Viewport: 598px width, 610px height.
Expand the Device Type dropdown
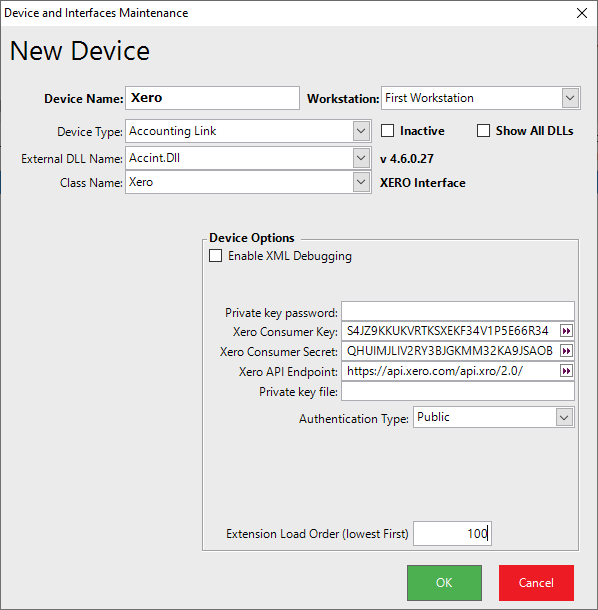click(361, 131)
